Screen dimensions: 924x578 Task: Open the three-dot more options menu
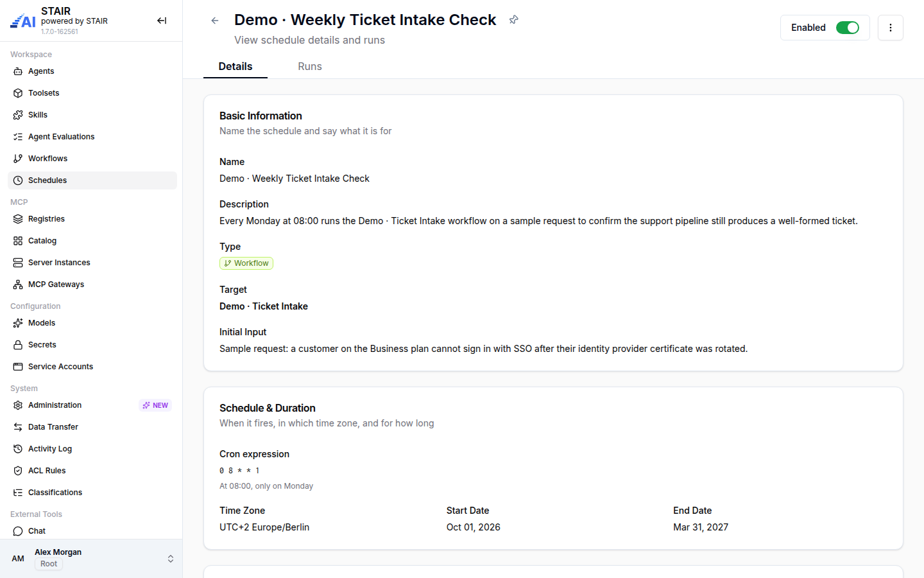[891, 28]
